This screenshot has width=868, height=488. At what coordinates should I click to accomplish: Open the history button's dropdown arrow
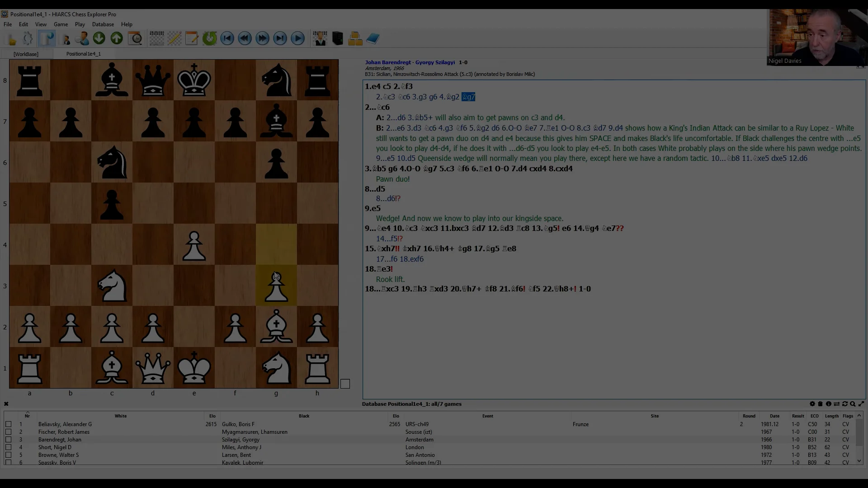pos(141,44)
